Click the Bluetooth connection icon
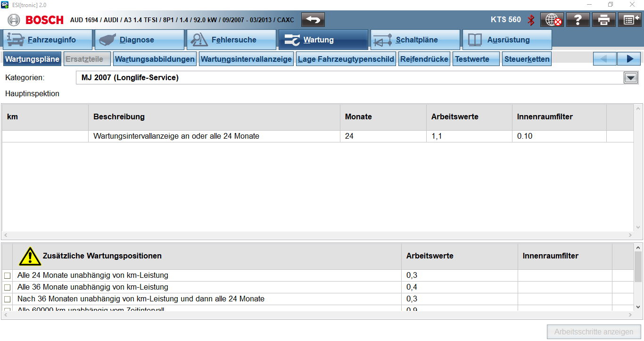The width and height of the screenshot is (644, 341). click(531, 20)
